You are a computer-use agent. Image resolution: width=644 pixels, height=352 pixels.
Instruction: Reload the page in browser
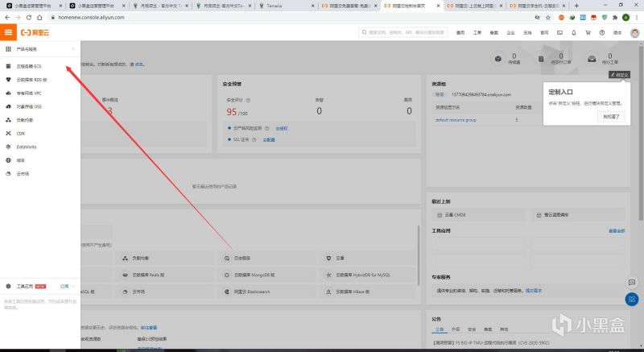29,18
